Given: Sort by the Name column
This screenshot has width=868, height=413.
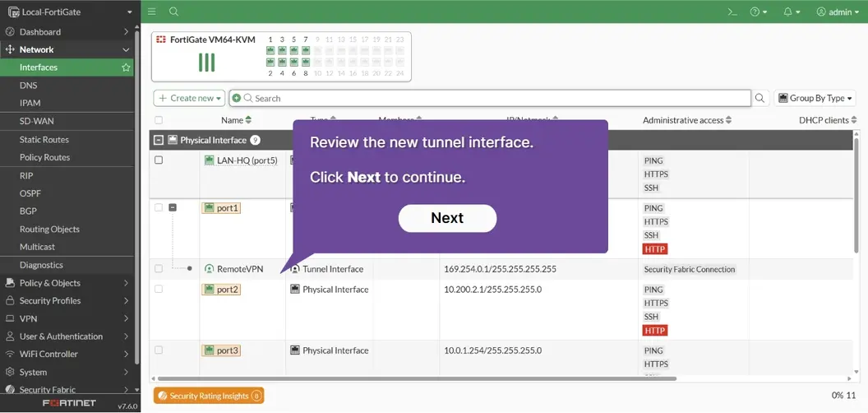Looking at the screenshot, I should pos(237,120).
